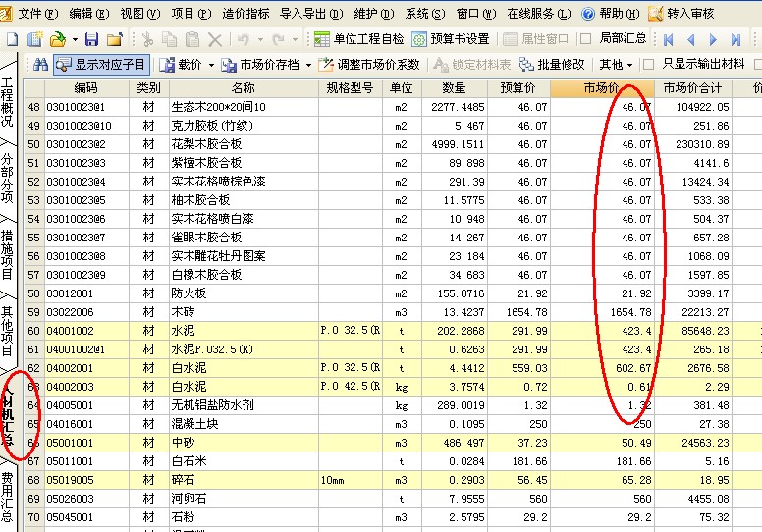Open the 市场价存档 dropdown arrow

[x=308, y=65]
